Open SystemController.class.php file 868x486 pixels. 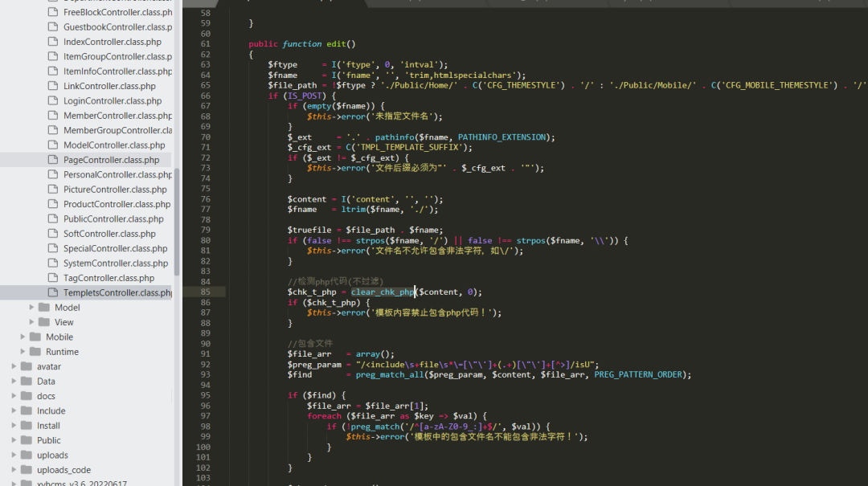pos(116,263)
